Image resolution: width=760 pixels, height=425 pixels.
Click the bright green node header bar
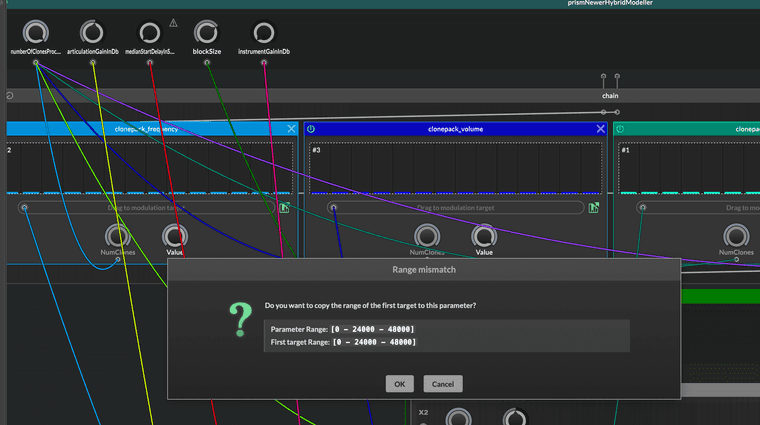(720, 296)
